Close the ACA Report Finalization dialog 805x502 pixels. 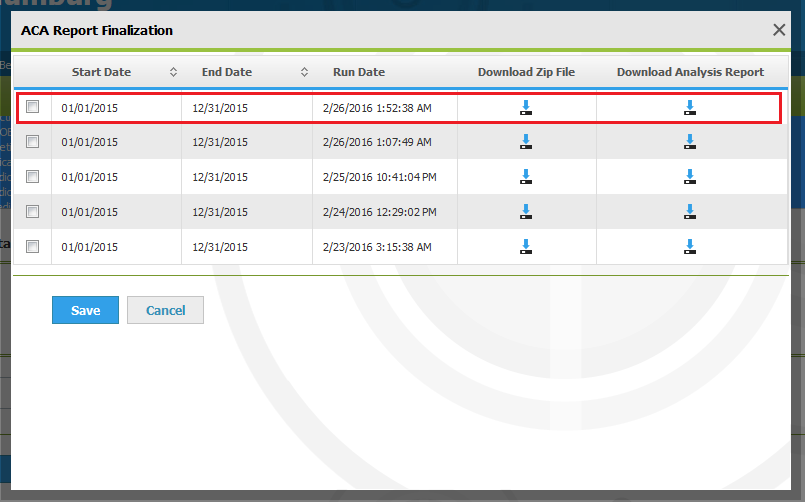click(x=779, y=30)
